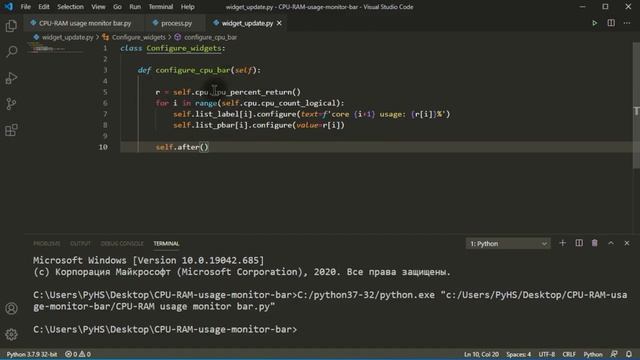This screenshot has height=360, width=640.
Task: Open the View menu
Action: pos(98,7)
